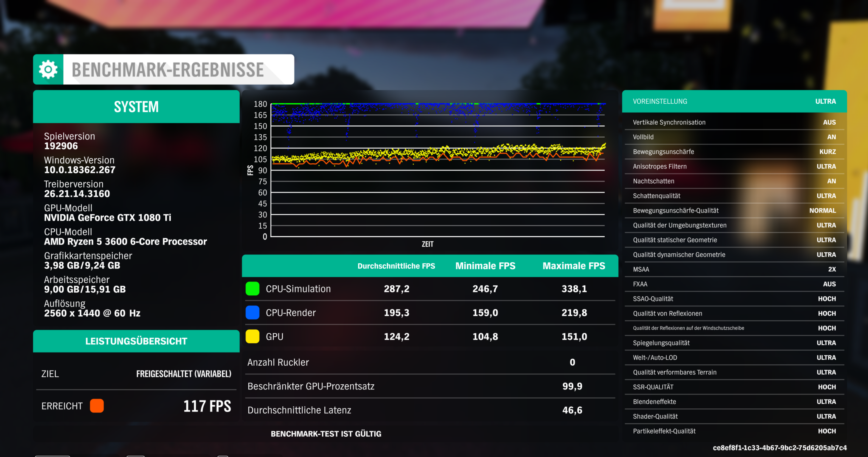Click the blue CPU-Render legend square
The width and height of the screenshot is (868, 457).
click(x=252, y=313)
